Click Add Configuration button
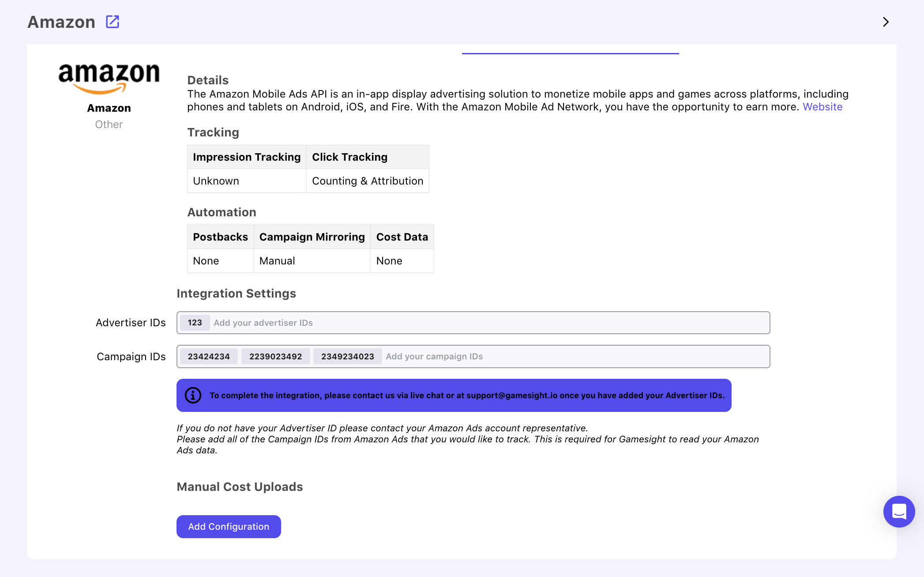The height and width of the screenshot is (577, 924). 229,526
